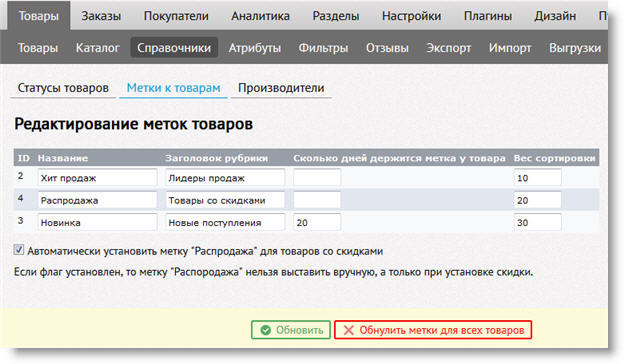This screenshot has width=624, height=364.
Task: Click the ID 4 cell of Распродажа
Action: point(20,198)
